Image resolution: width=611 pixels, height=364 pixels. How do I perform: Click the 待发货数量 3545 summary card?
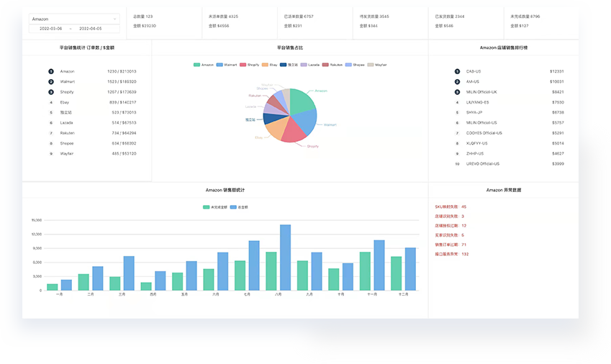tap(391, 22)
